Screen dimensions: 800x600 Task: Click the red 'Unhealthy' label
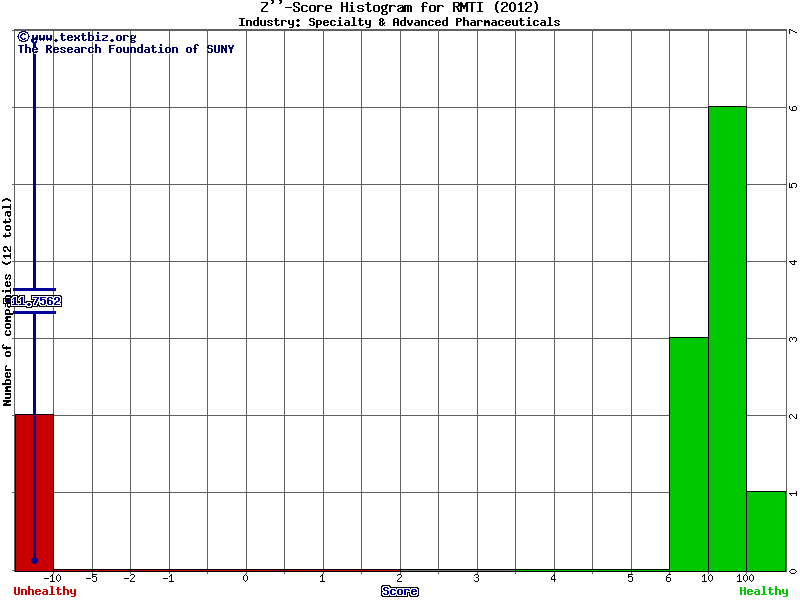pyautogui.click(x=45, y=591)
